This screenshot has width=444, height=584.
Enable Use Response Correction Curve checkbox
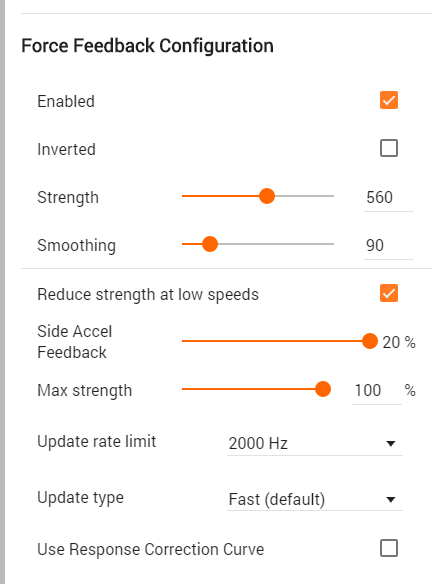[x=388, y=548]
